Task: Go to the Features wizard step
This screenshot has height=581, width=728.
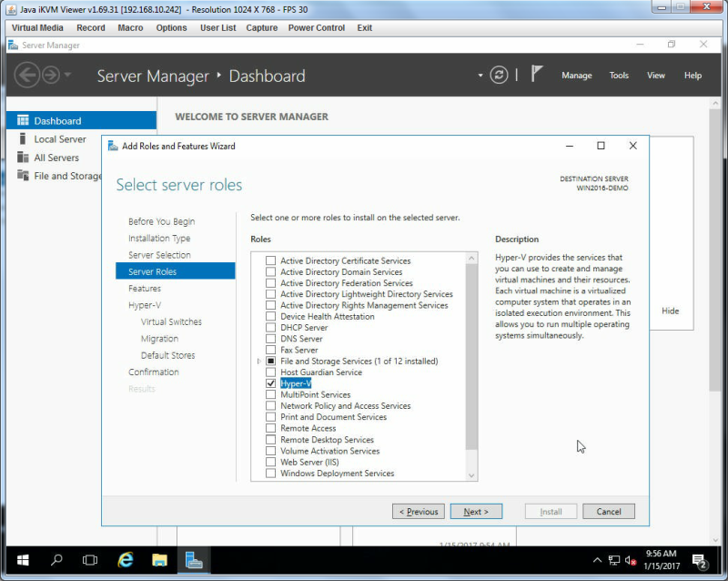Action: click(145, 288)
